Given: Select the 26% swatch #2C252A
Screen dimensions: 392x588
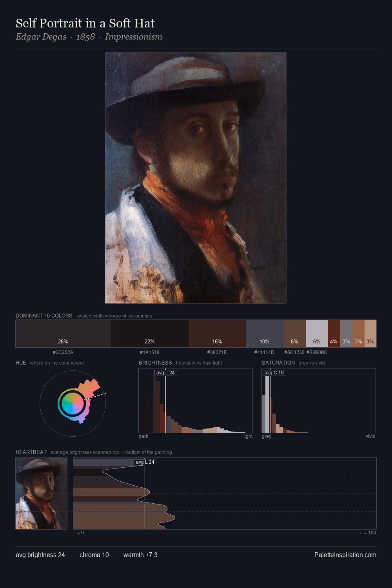Looking at the screenshot, I should tap(63, 334).
